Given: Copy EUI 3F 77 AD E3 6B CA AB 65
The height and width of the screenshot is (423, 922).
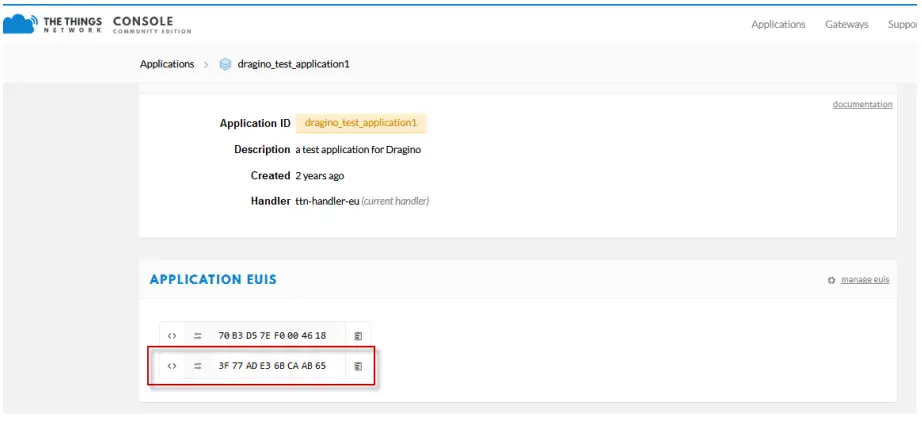Looking at the screenshot, I should pyautogui.click(x=358, y=366).
